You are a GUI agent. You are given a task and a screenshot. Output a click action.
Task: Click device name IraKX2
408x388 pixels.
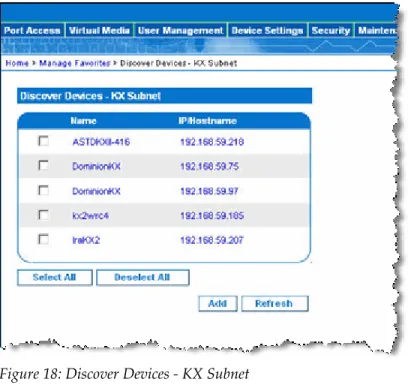(86, 240)
